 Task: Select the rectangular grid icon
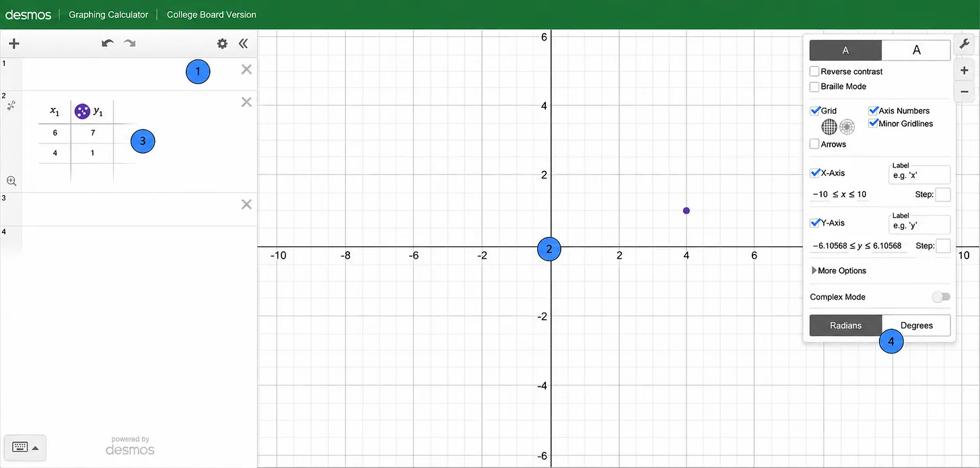point(829,127)
